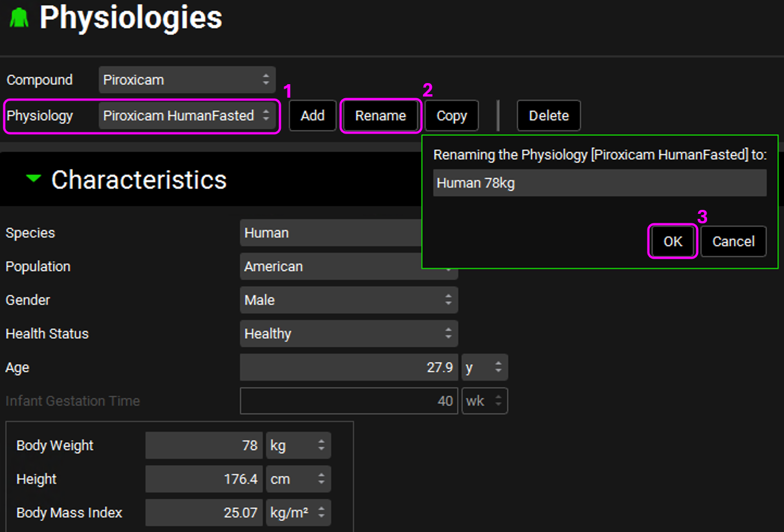Open the Species dropdown set to Human
The width and height of the screenshot is (784, 532).
tap(331, 233)
